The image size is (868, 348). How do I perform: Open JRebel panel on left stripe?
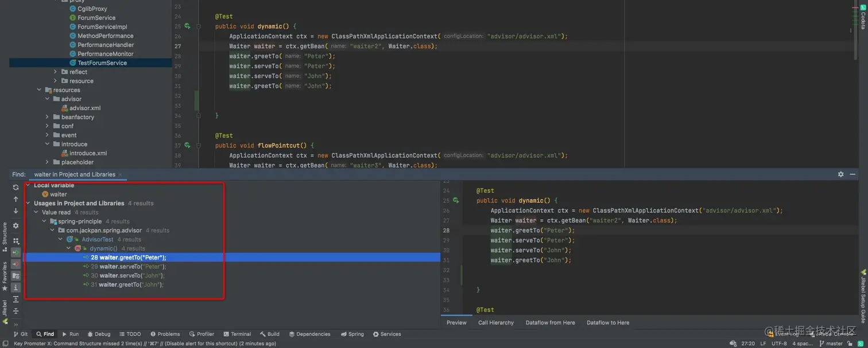click(5, 312)
